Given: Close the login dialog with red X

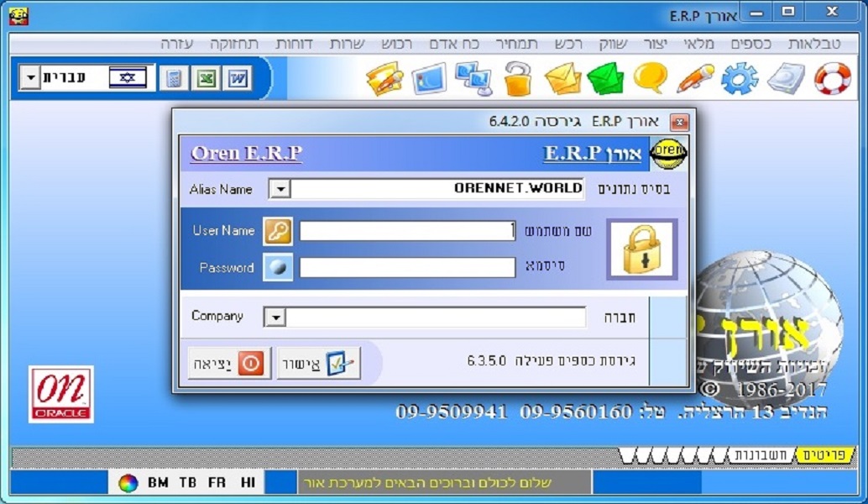Looking at the screenshot, I should point(679,122).
